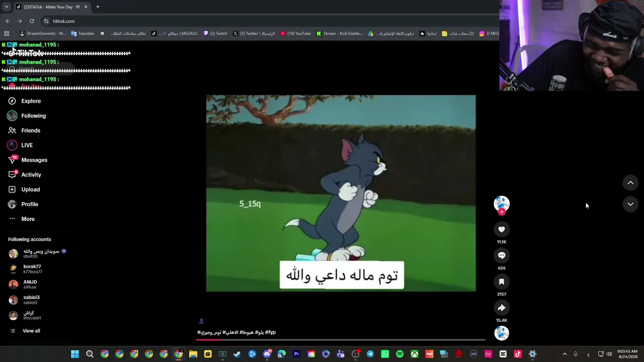Open WhatsApp from the taskbar

point(385,354)
